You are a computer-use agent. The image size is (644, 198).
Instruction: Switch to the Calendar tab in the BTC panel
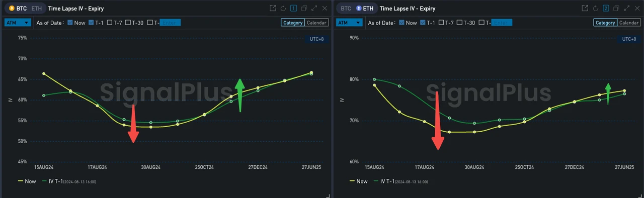coord(316,23)
